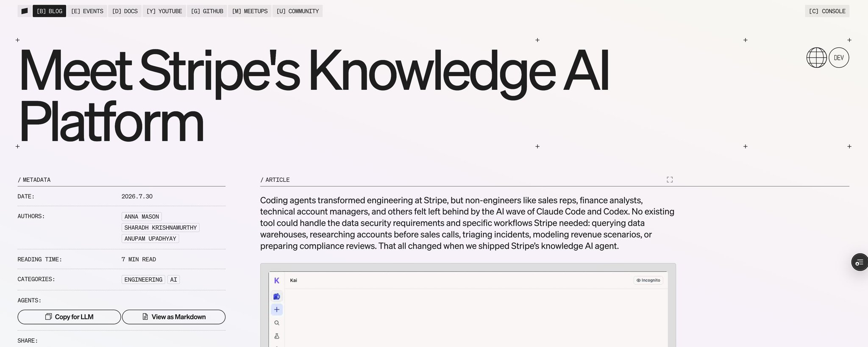The image size is (868, 347).
Task: Click the 'DATE:' label
Action: pos(26,197)
